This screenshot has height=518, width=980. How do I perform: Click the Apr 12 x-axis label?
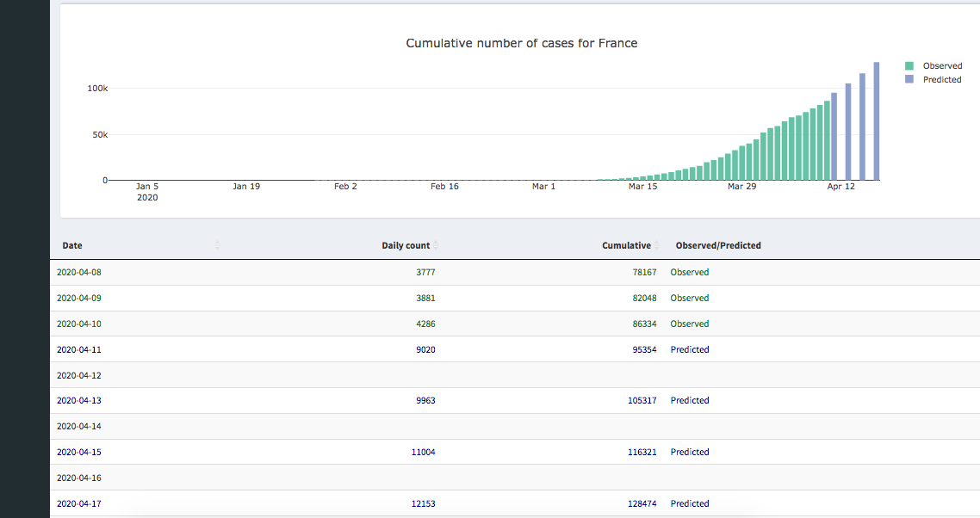click(x=840, y=187)
